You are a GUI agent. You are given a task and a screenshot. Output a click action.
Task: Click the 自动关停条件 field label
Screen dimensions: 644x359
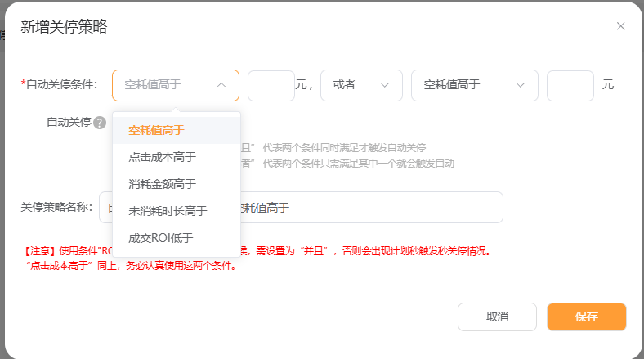pyautogui.click(x=61, y=85)
